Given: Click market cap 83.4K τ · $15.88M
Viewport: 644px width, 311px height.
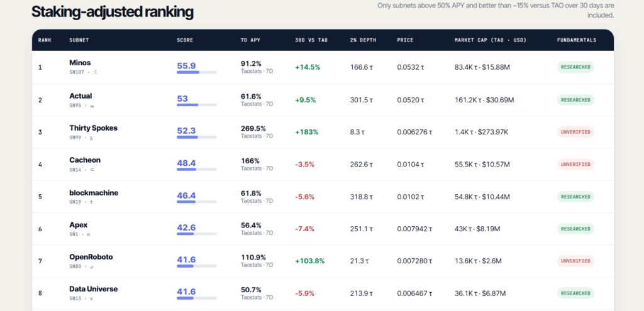Looking at the screenshot, I should (x=482, y=67).
